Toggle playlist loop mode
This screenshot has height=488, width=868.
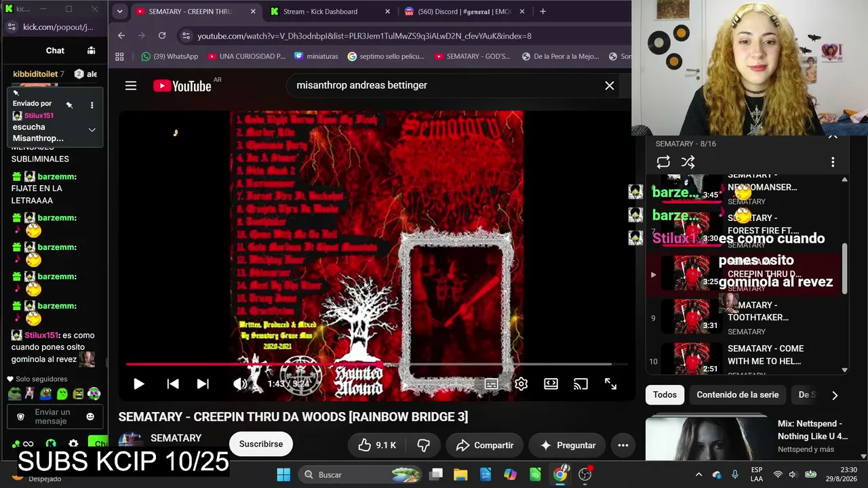(663, 162)
